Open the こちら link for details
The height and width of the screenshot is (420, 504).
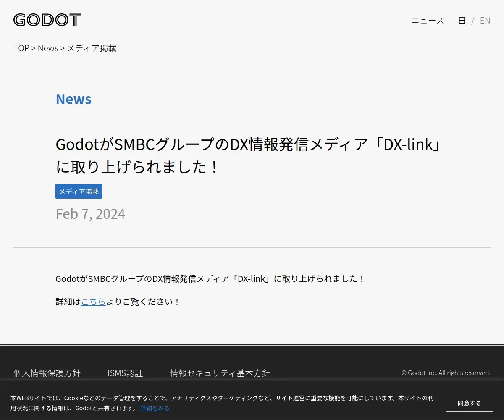click(x=93, y=302)
